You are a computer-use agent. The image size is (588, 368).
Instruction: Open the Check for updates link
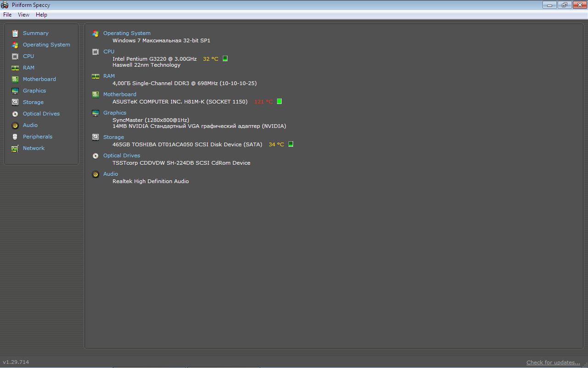click(553, 362)
